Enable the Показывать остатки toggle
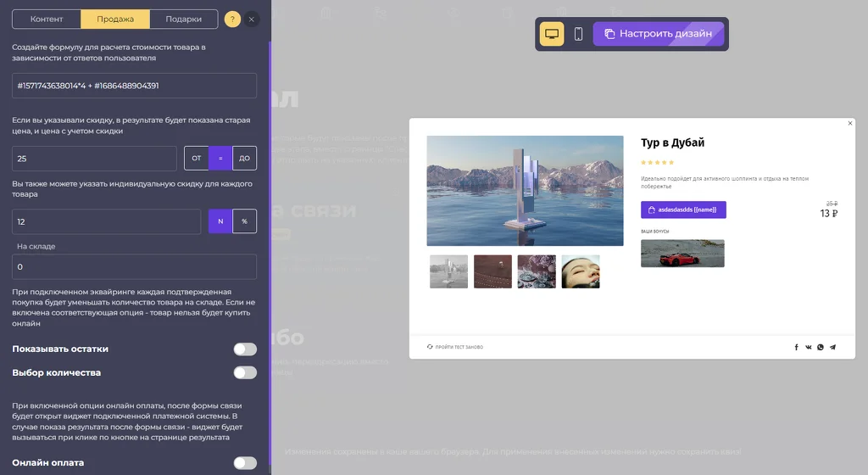 [245, 349]
